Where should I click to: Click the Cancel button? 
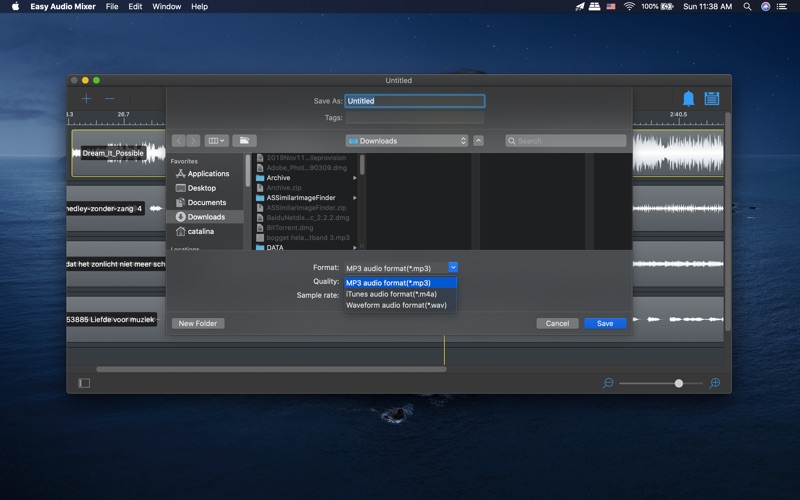(x=557, y=323)
